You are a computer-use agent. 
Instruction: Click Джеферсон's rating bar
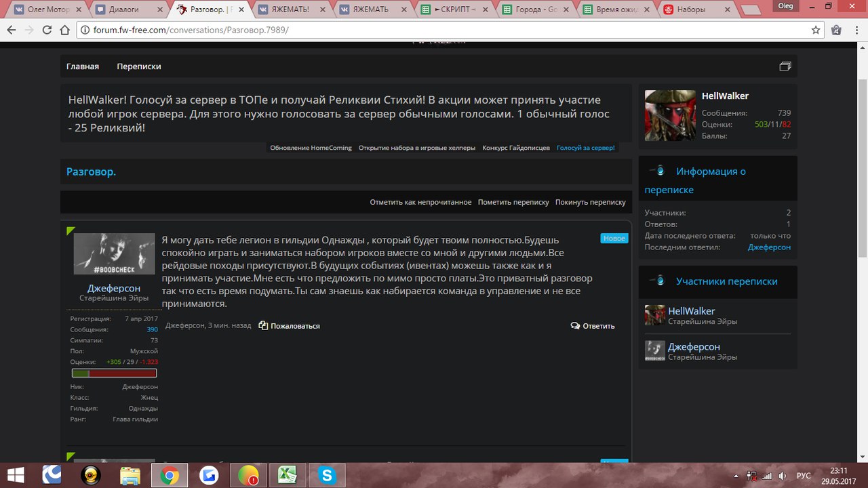[114, 373]
